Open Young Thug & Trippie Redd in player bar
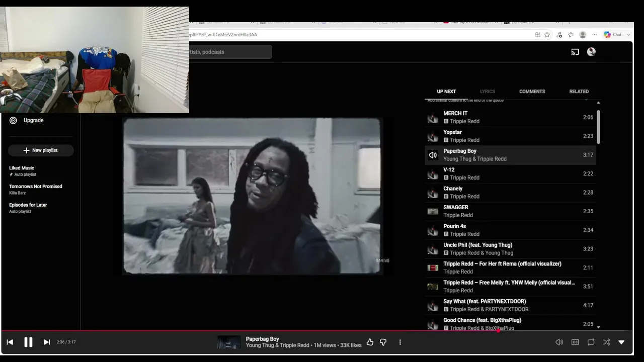The width and height of the screenshot is (644, 362). (x=277, y=345)
